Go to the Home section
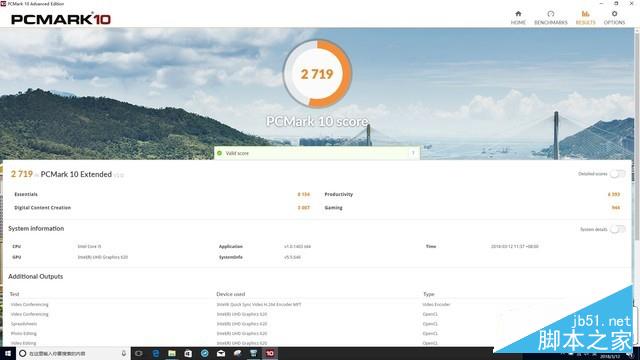Image resolution: width=640 pixels, height=360 pixels. 518,18
